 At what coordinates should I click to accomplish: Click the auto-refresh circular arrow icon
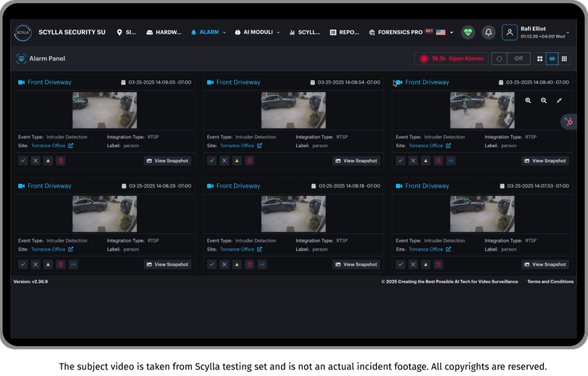click(499, 59)
